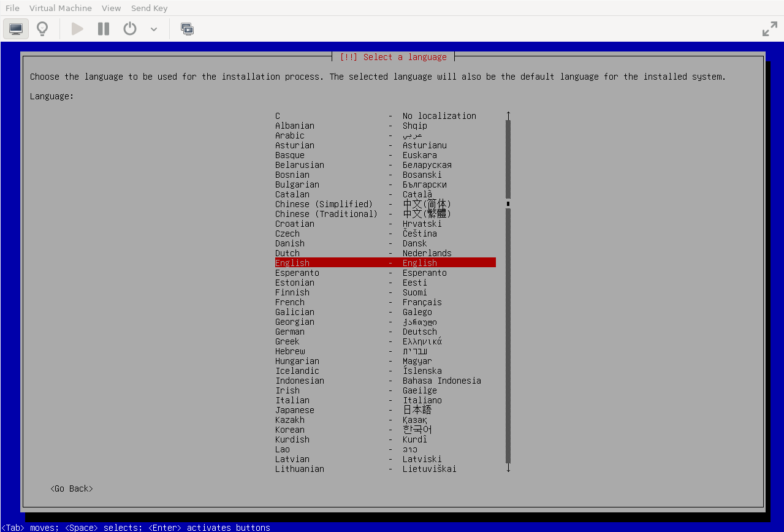Pause the virtual machine
This screenshot has width=784, height=532.
(104, 29)
